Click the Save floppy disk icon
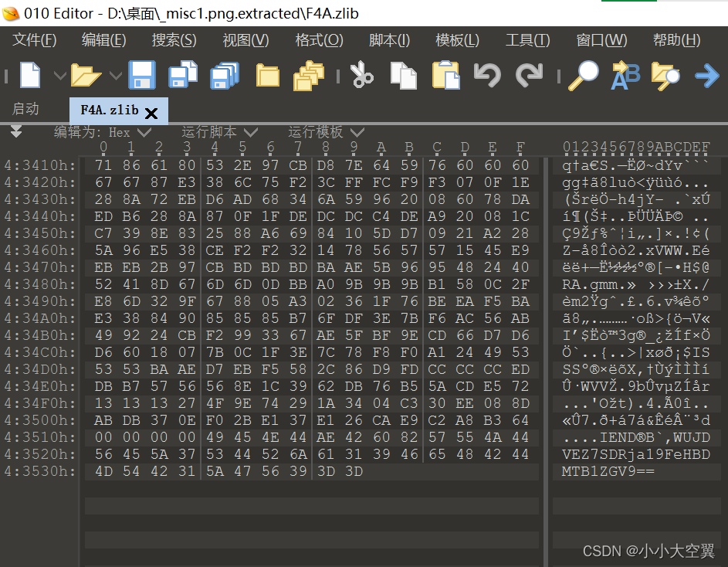Screen dimensions: 728x567 point(141,75)
